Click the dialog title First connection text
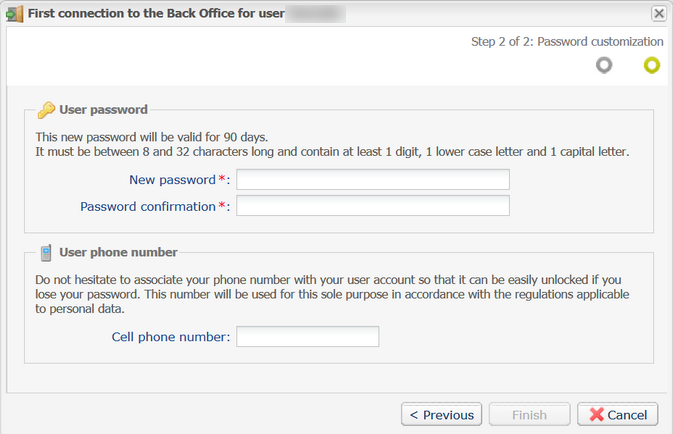Viewport: 673px width, 434px height. (156, 13)
